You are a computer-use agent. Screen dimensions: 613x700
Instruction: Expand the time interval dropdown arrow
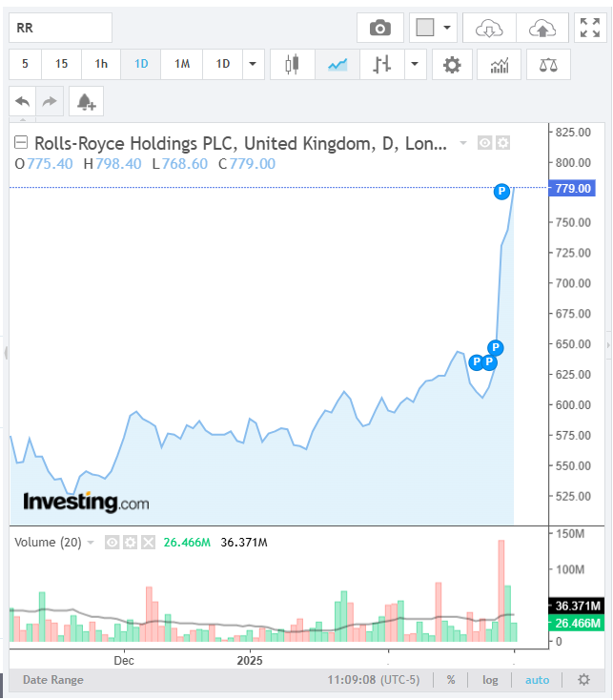(x=253, y=65)
